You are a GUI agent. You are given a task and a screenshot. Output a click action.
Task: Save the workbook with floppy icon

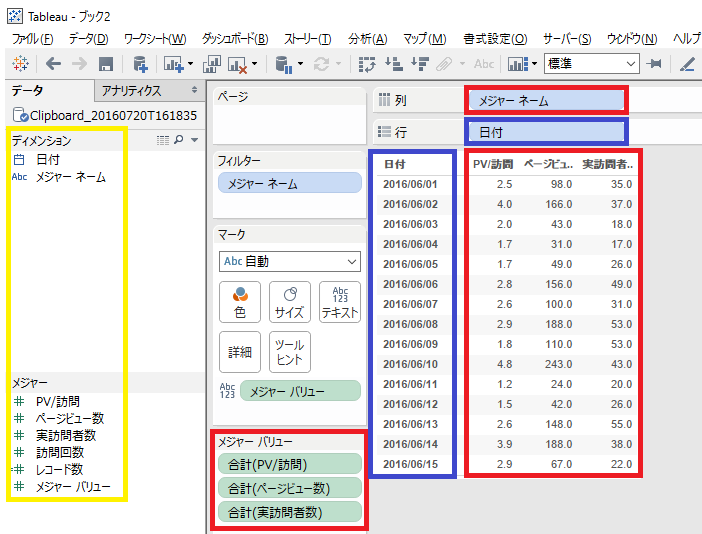(x=106, y=64)
